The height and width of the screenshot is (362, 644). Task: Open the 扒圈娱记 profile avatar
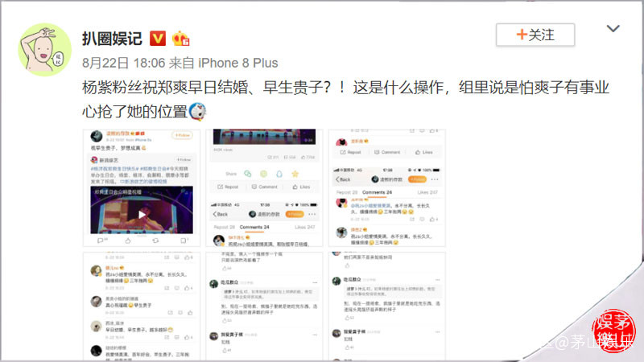pos(45,49)
